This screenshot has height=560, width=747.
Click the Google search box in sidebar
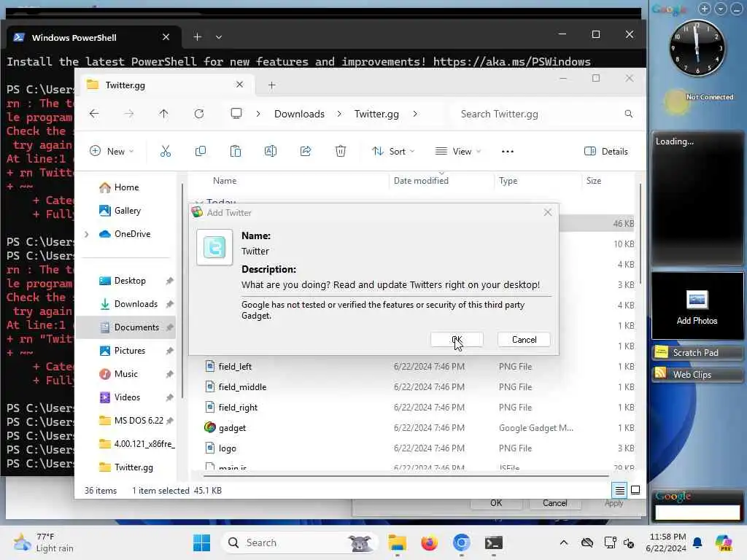[697, 513]
